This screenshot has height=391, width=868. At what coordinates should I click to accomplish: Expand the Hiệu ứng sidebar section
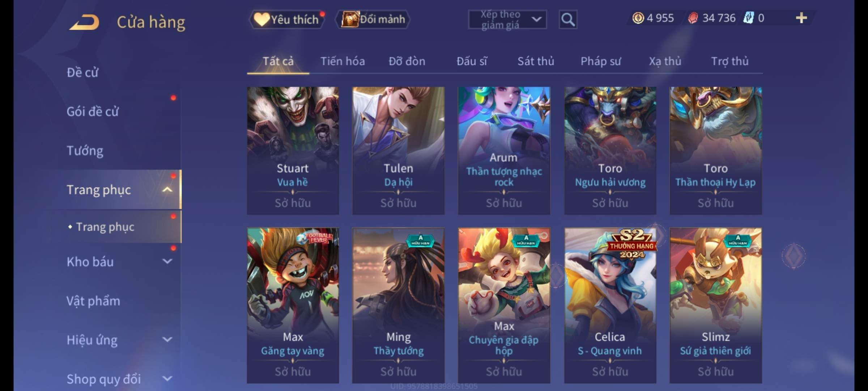[x=167, y=339]
